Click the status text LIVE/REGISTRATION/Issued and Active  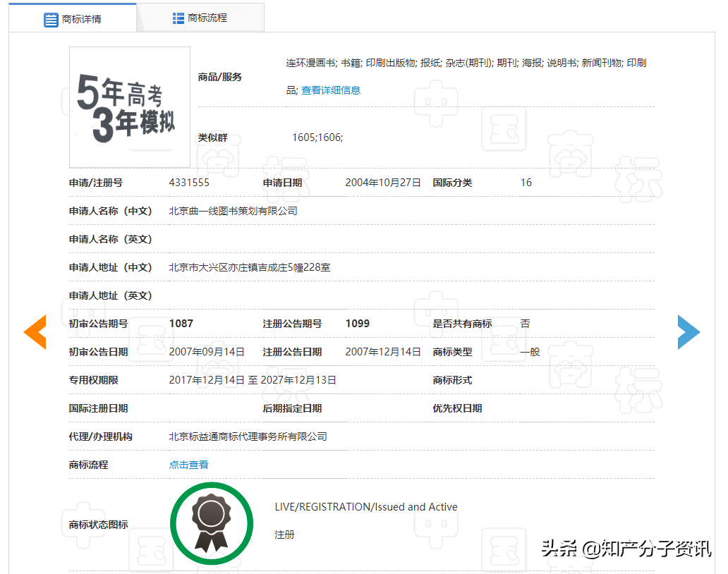(x=366, y=506)
